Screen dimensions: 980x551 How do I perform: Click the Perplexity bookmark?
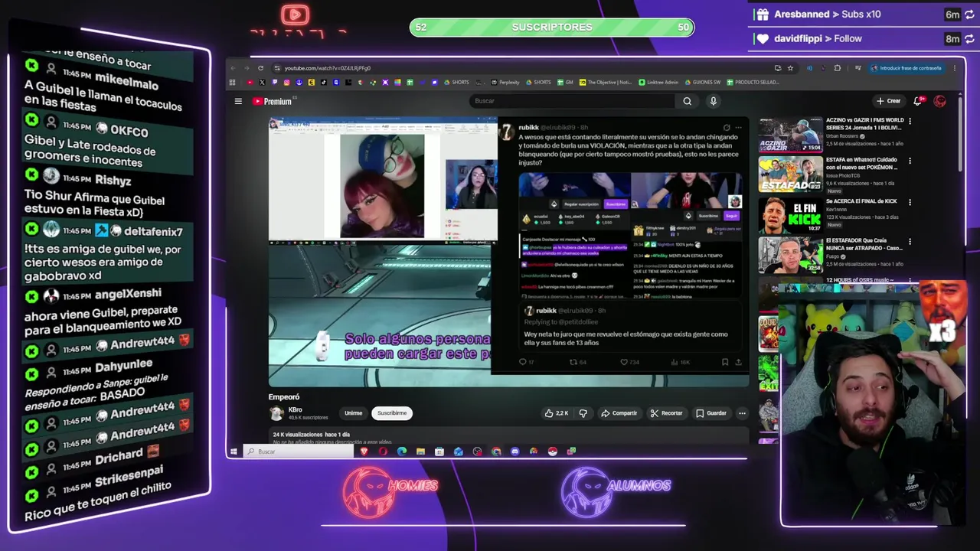click(x=505, y=83)
